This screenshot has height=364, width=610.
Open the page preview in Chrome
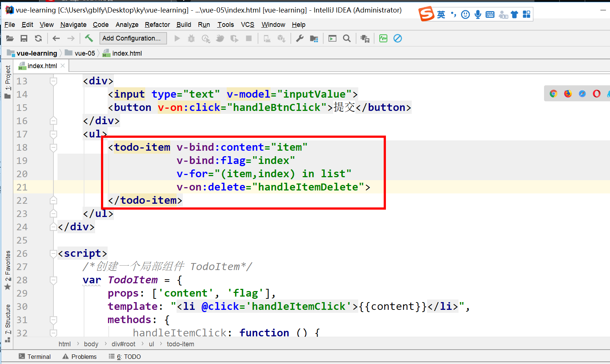click(553, 94)
